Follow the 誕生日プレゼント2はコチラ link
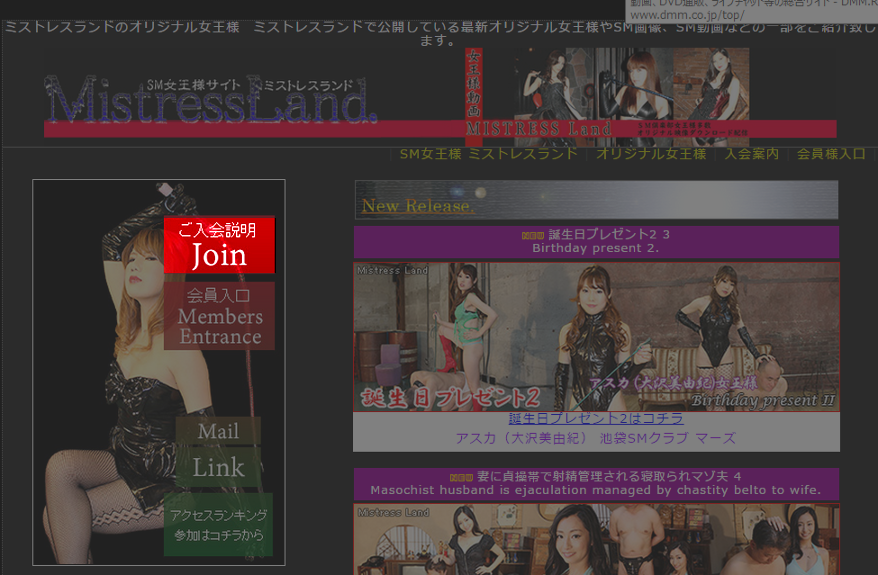878x575 pixels. coord(595,419)
